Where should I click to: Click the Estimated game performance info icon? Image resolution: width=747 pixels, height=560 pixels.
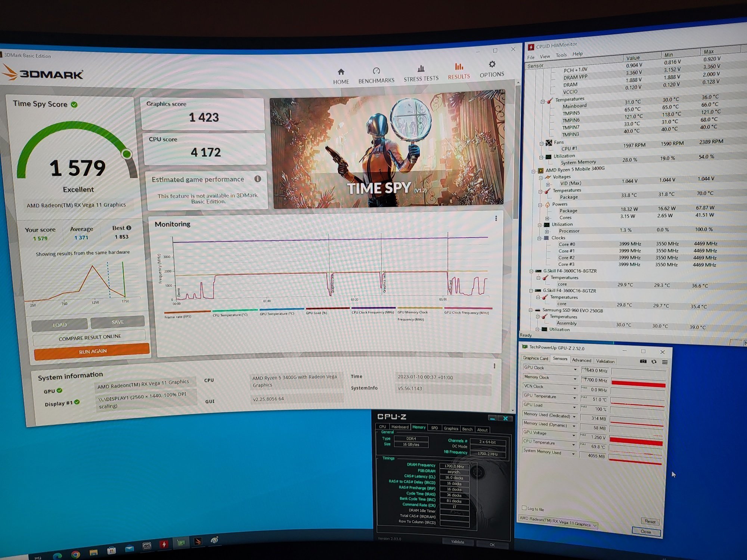258,179
